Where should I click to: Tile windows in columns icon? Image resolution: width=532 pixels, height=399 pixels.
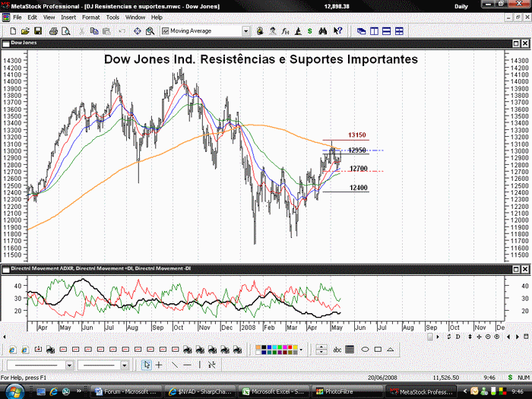click(x=374, y=31)
